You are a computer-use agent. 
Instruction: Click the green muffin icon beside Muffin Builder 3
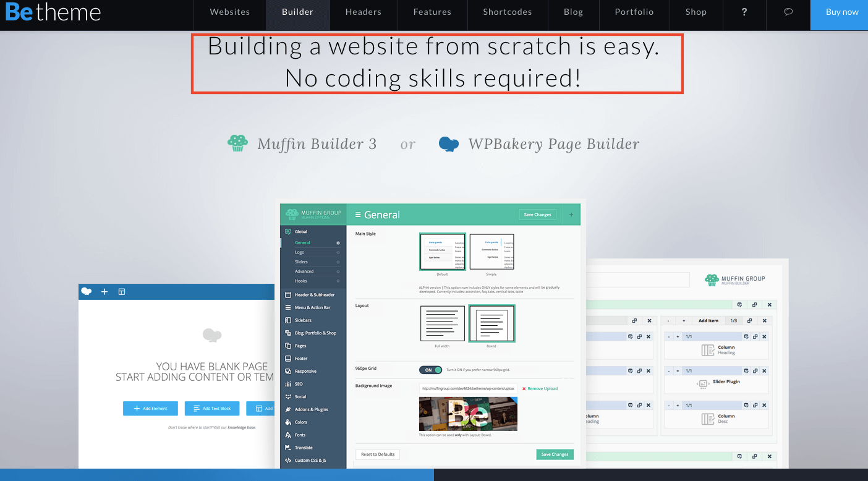[237, 143]
